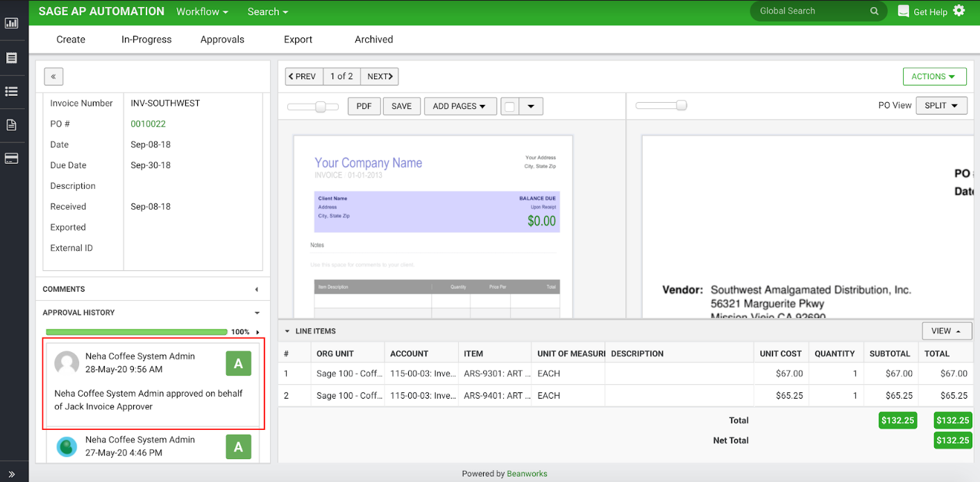Go to the NEXT invoice
This screenshot has height=482, width=980.
[x=380, y=76]
